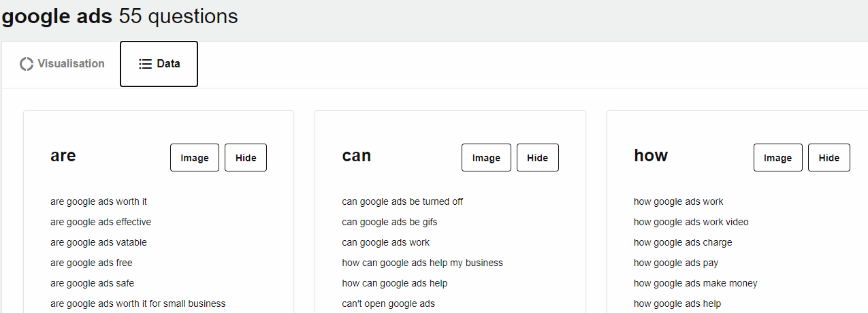
Task: Hide the 'how' questions card
Action: (829, 158)
